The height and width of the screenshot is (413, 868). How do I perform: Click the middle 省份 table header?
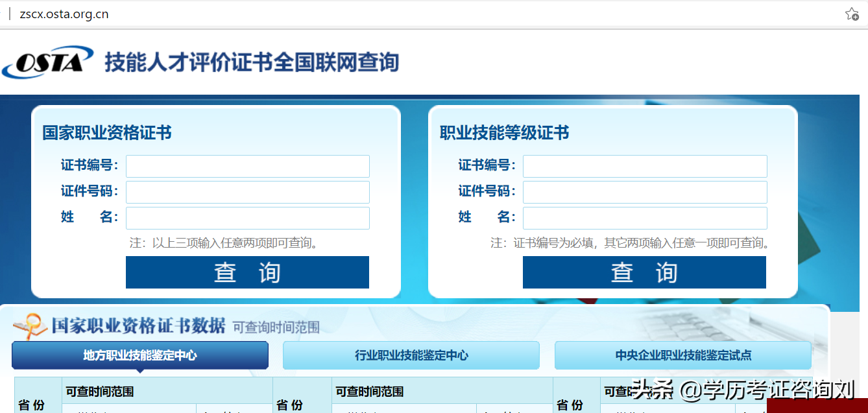289,405
